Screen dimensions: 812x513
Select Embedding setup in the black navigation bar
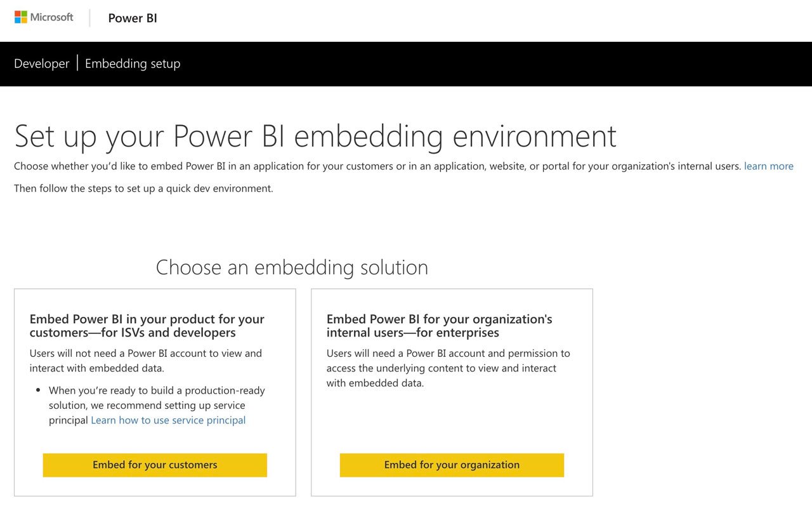(x=133, y=63)
